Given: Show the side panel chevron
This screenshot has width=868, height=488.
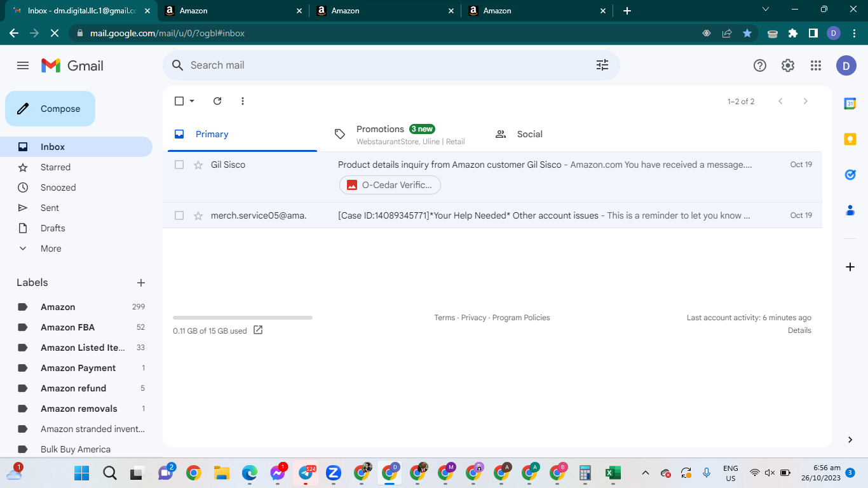Looking at the screenshot, I should coord(850,440).
